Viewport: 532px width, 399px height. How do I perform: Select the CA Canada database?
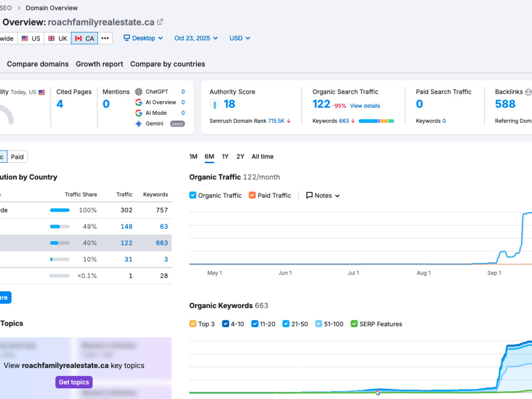pos(85,38)
